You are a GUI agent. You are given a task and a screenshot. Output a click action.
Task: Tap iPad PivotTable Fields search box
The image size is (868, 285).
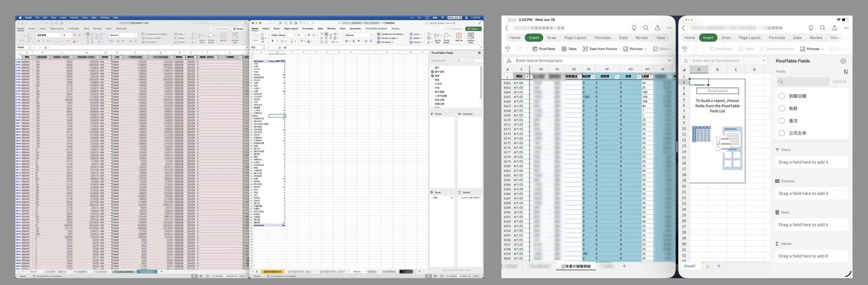pos(802,81)
